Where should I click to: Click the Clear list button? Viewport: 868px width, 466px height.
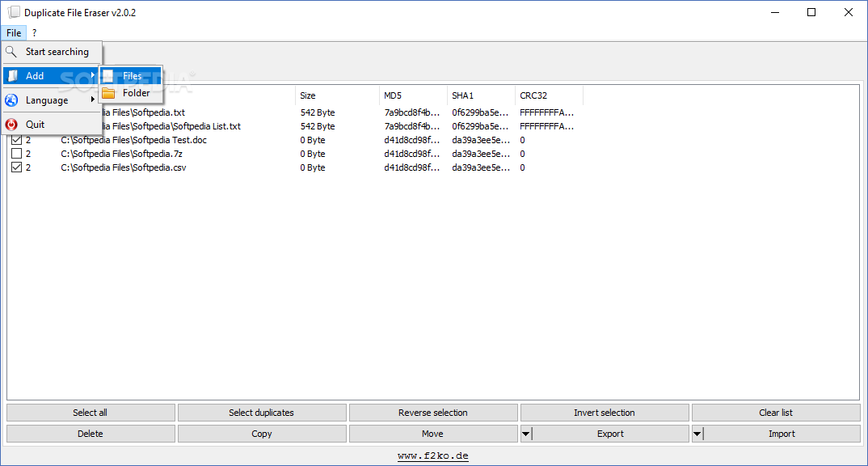click(776, 413)
